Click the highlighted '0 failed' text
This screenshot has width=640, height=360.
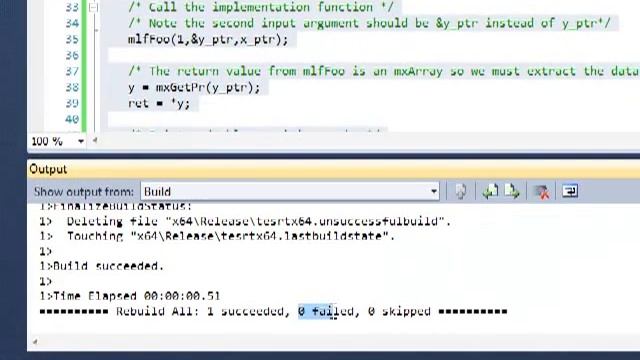pos(326,311)
